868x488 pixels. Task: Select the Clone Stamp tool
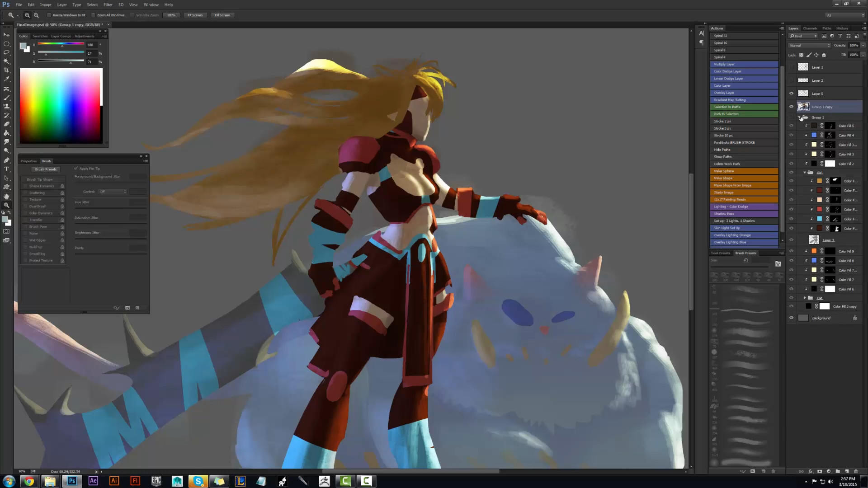(x=6, y=107)
